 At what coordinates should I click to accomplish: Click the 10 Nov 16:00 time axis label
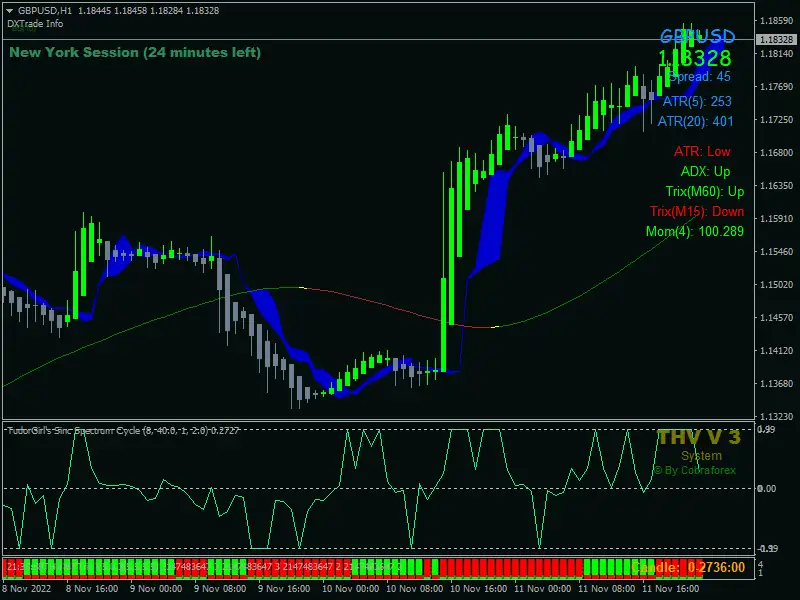point(479,589)
